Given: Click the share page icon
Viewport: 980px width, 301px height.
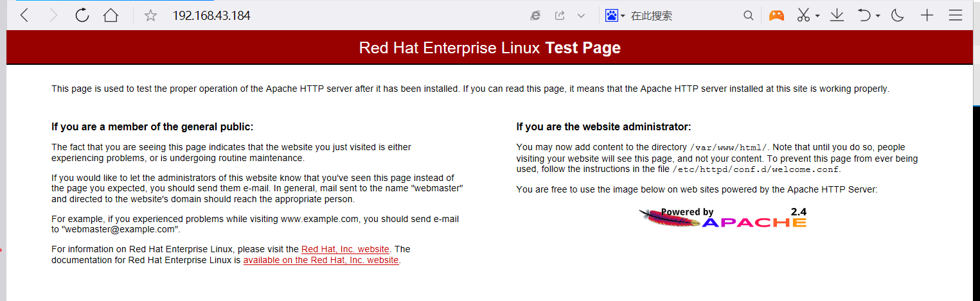Looking at the screenshot, I should (x=559, y=15).
